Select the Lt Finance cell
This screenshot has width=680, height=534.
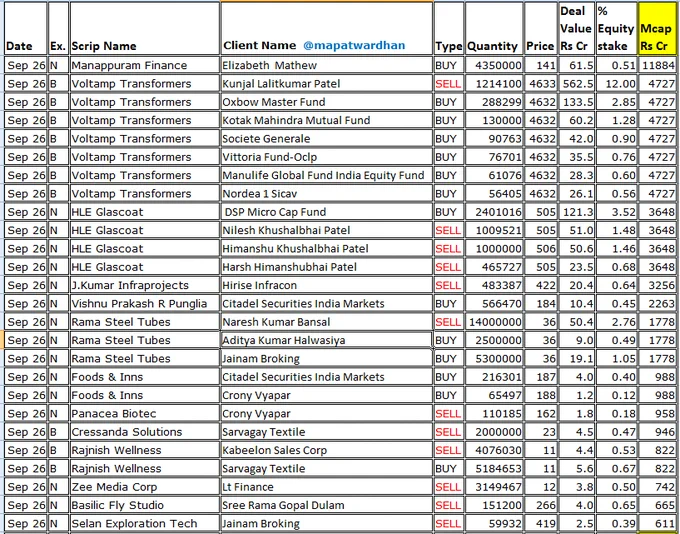[327, 487]
